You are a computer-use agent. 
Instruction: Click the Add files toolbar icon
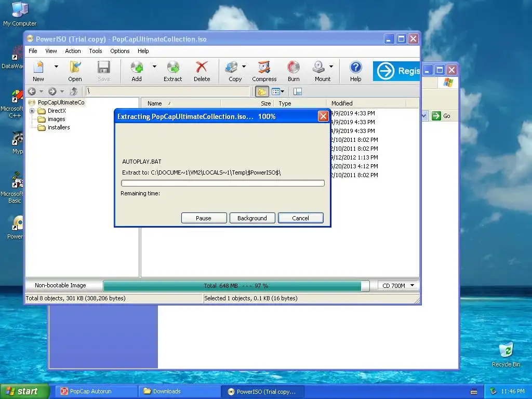pos(137,71)
